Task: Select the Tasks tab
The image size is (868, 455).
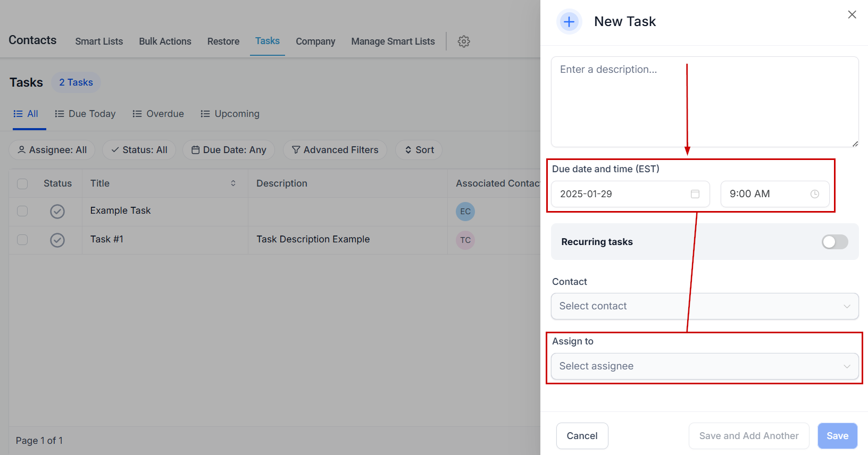Action: 268,41
